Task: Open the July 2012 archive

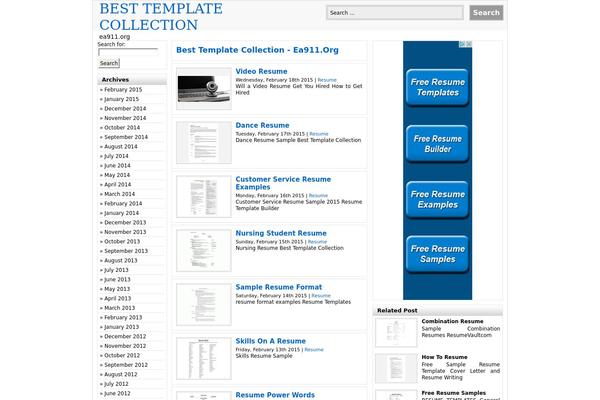Action: point(116,384)
